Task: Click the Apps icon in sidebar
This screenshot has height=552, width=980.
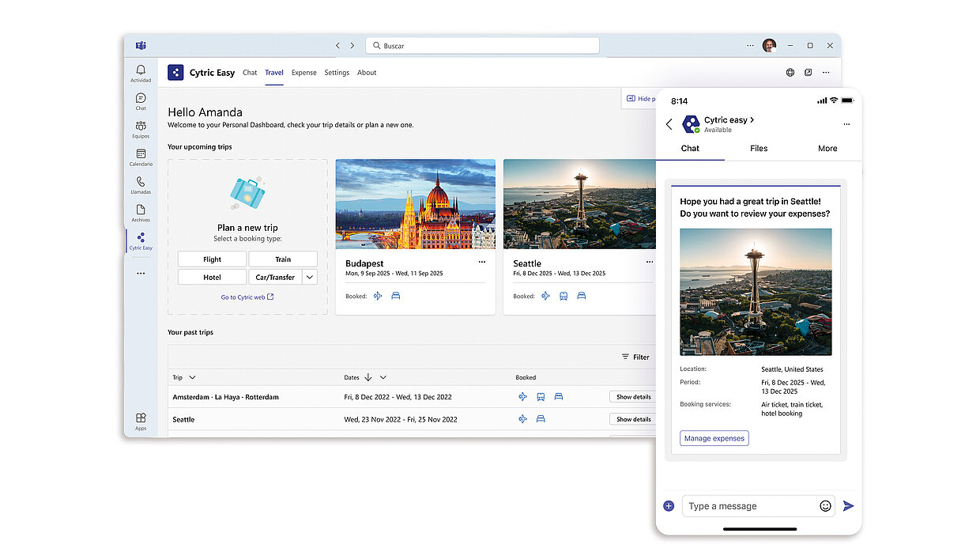Action: [x=141, y=419]
